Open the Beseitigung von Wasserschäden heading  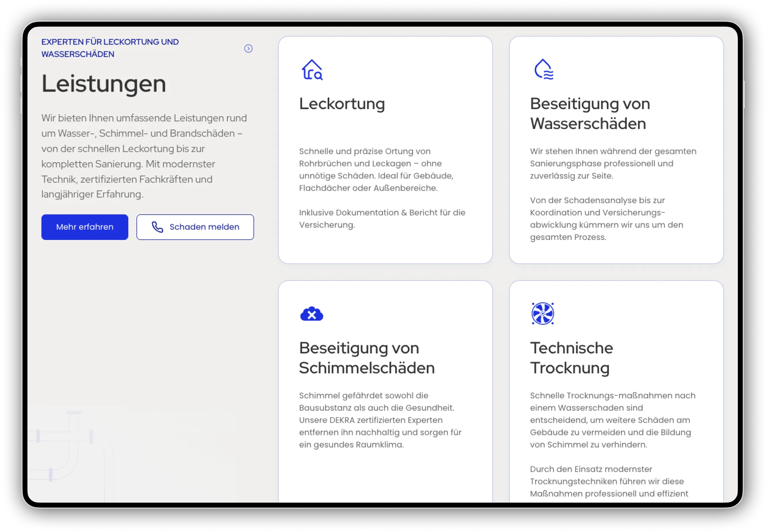pyautogui.click(x=590, y=113)
